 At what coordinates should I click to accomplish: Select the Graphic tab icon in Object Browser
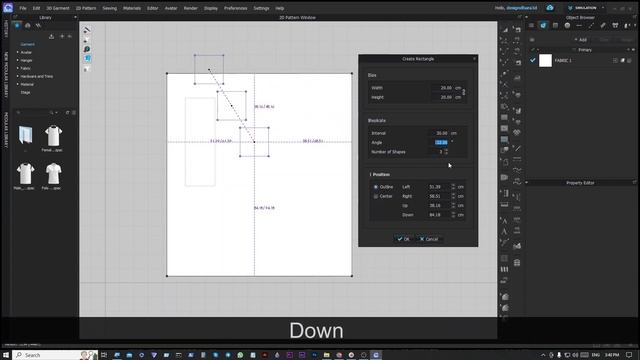(x=556, y=25)
